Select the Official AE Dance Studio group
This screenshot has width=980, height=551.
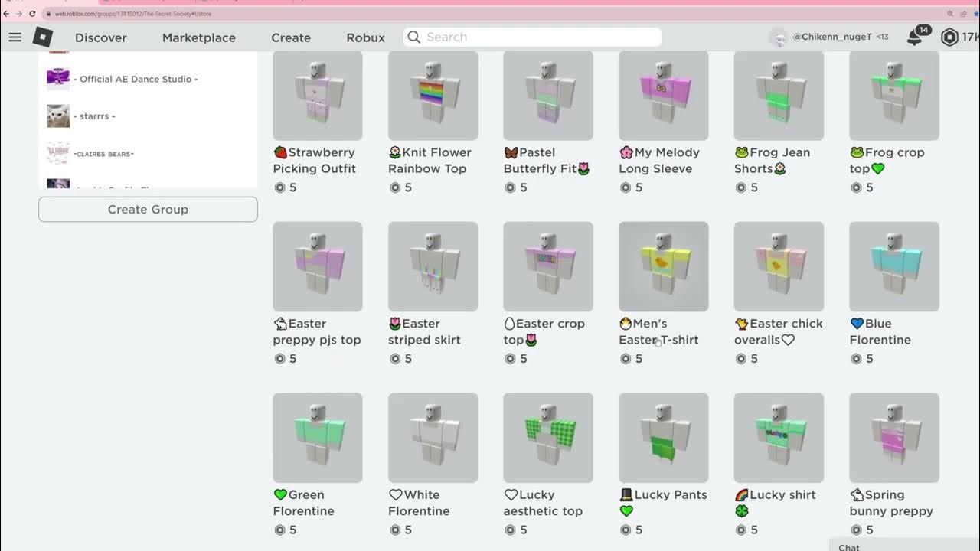pos(136,79)
